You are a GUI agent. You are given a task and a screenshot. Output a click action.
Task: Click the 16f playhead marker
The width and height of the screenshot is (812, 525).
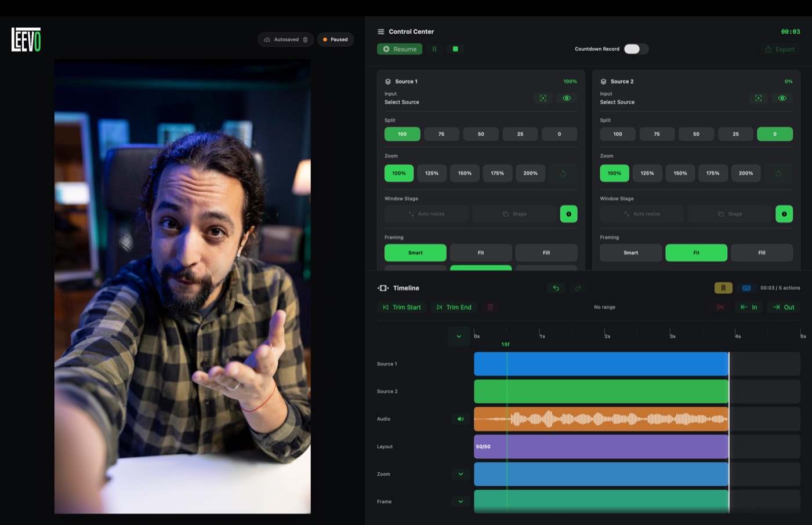pyautogui.click(x=506, y=344)
